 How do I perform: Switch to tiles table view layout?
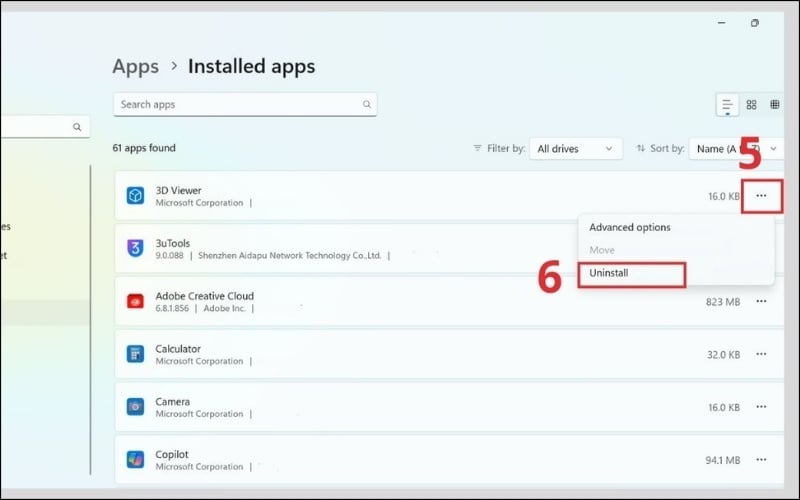(x=774, y=105)
